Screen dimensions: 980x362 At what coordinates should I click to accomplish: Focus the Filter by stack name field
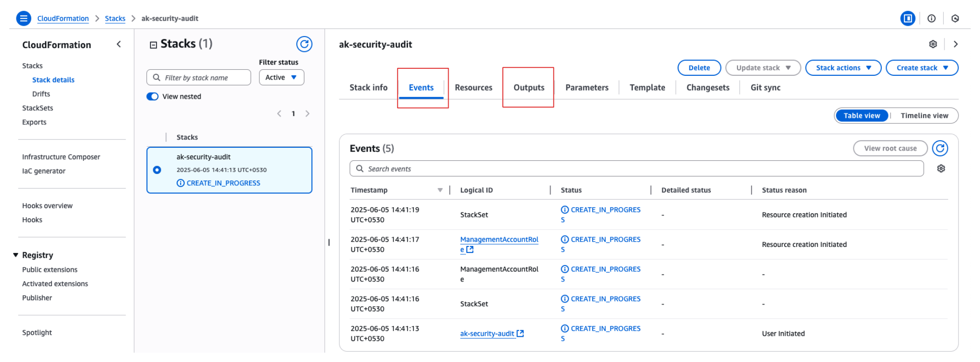[199, 77]
